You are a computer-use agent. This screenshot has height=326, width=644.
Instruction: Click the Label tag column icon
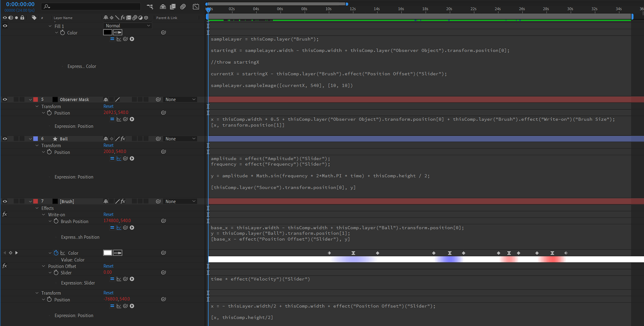34,17
